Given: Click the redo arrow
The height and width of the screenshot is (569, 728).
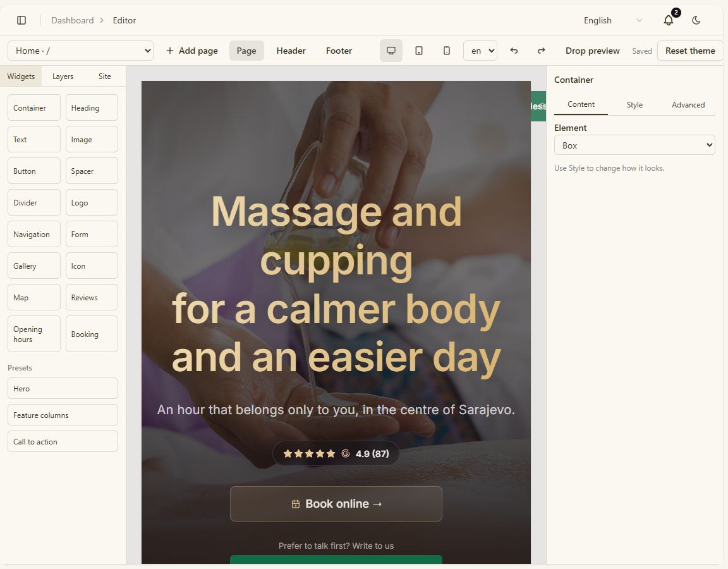Looking at the screenshot, I should coord(542,51).
